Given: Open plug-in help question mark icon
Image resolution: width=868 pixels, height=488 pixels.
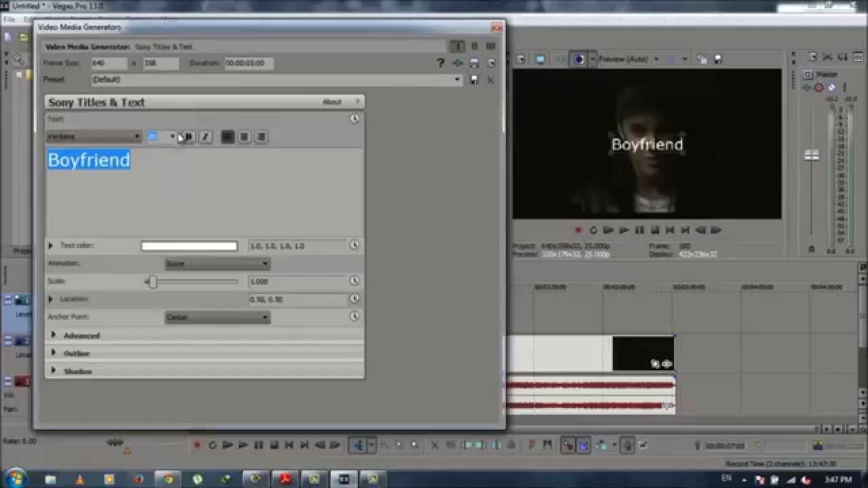Looking at the screenshot, I should [x=441, y=63].
